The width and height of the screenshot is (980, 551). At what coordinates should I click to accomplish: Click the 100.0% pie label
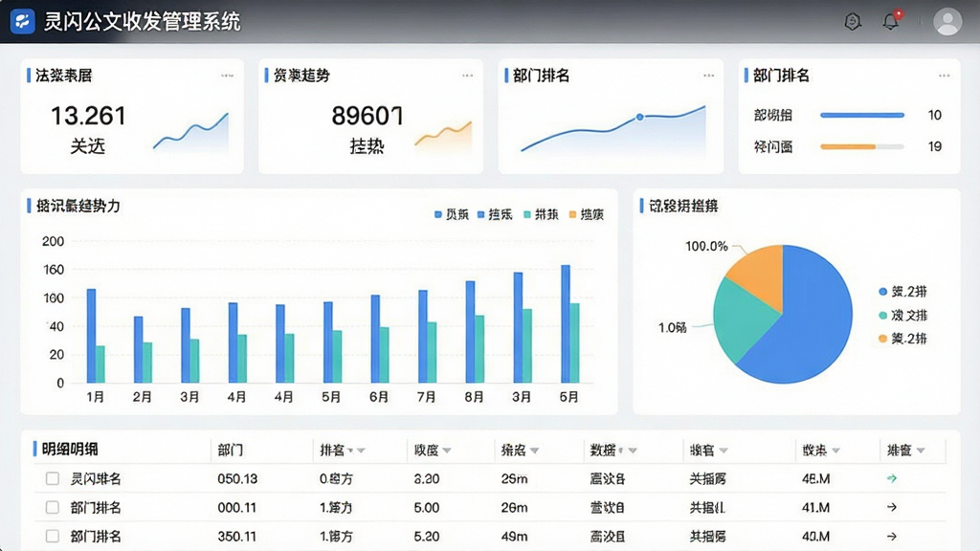click(707, 246)
